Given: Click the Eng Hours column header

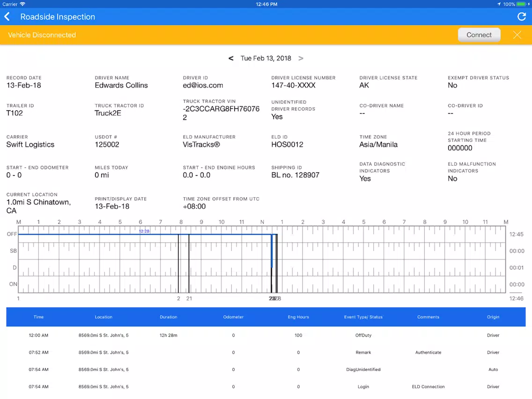Looking at the screenshot, I should tap(298, 317).
